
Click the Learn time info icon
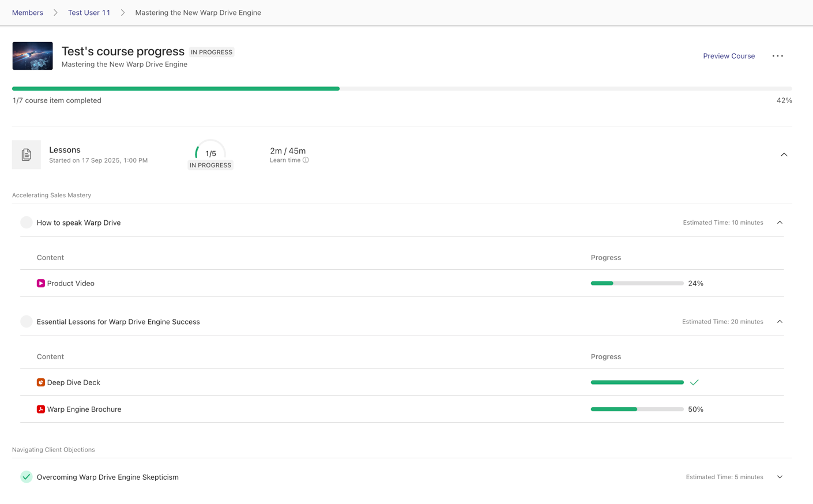306,160
